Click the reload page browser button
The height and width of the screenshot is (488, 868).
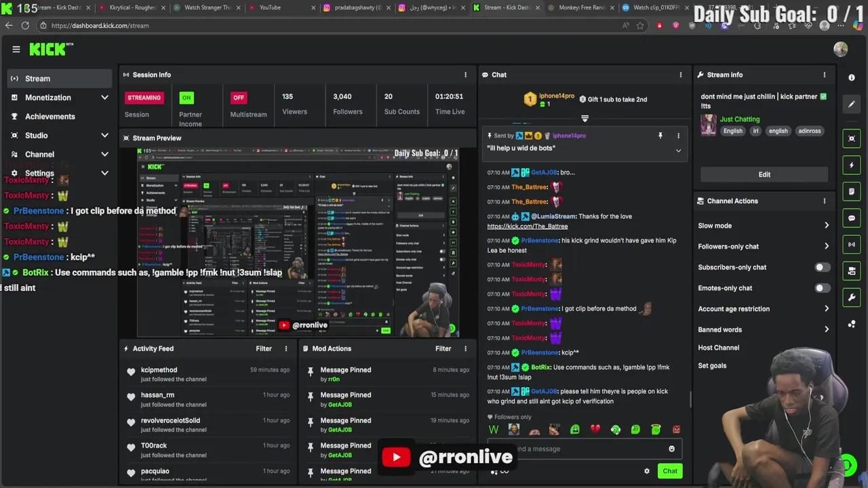(x=25, y=25)
